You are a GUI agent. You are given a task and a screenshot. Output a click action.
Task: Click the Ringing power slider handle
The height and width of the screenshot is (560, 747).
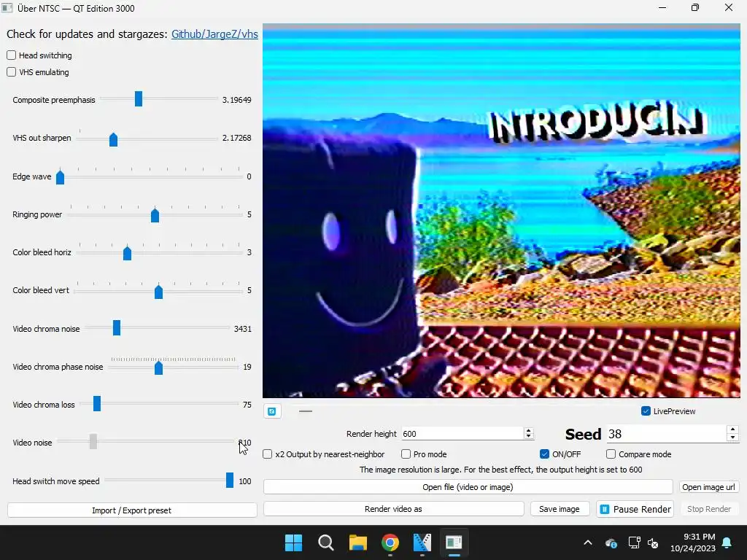tap(155, 215)
